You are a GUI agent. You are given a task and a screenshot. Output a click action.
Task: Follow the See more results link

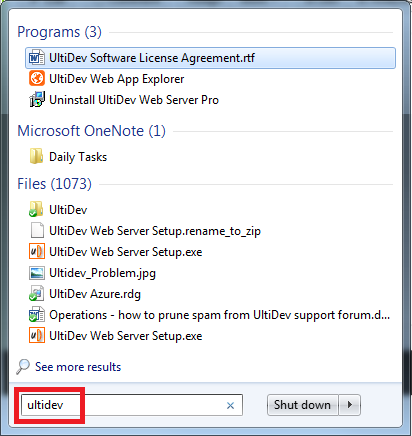tap(78, 367)
